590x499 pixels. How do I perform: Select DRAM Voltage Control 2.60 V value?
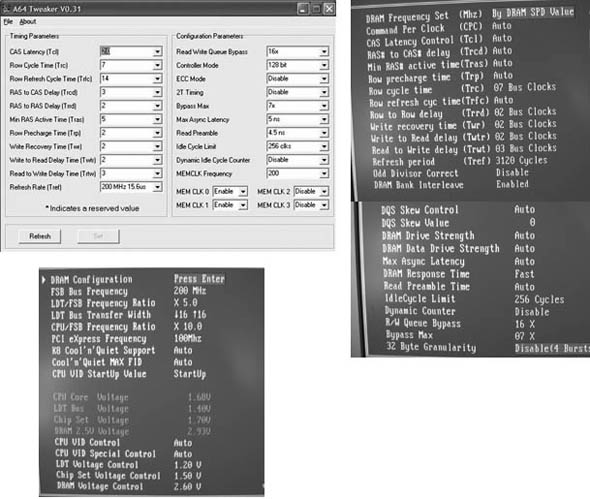[187, 487]
